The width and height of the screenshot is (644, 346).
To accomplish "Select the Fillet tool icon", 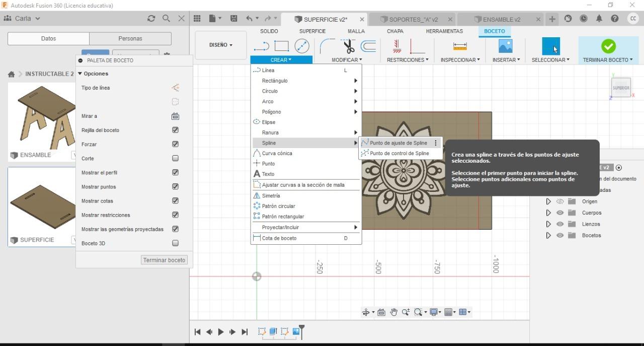I will tap(328, 46).
